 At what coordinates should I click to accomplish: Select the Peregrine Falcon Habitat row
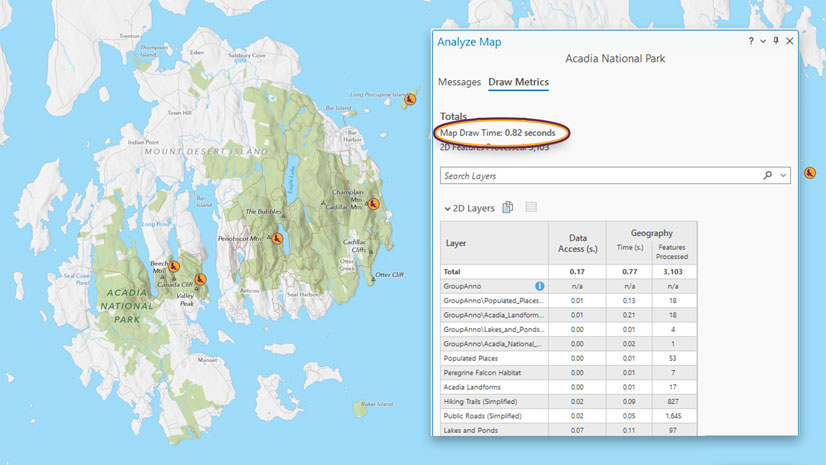[x=568, y=372]
